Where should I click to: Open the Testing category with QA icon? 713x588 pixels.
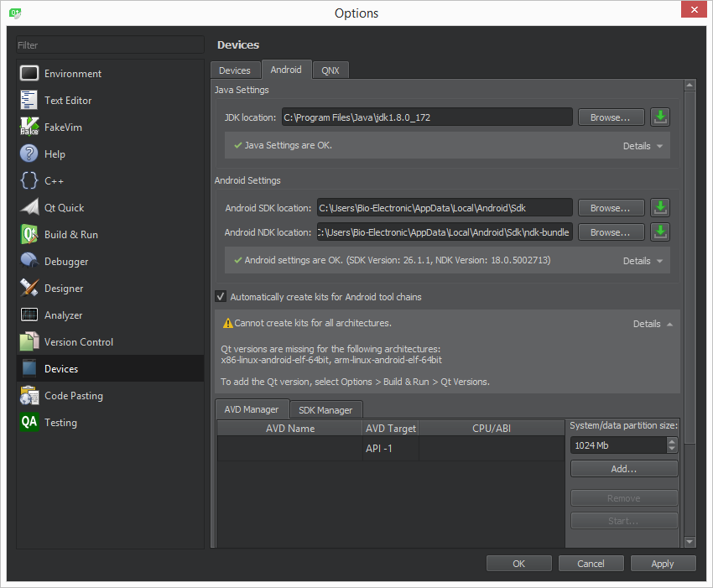(60, 423)
